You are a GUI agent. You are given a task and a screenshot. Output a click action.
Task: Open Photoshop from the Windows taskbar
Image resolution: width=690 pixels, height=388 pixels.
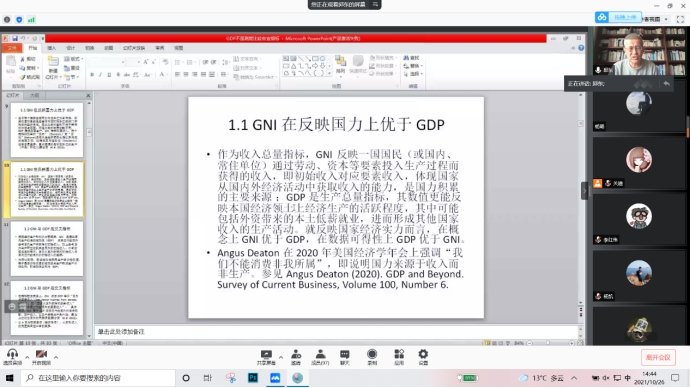[x=253, y=378]
